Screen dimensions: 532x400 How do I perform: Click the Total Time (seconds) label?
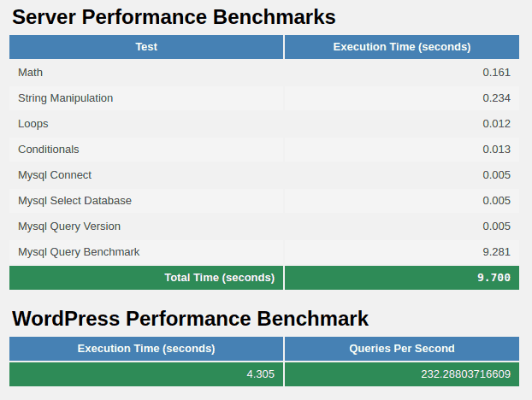coord(219,278)
